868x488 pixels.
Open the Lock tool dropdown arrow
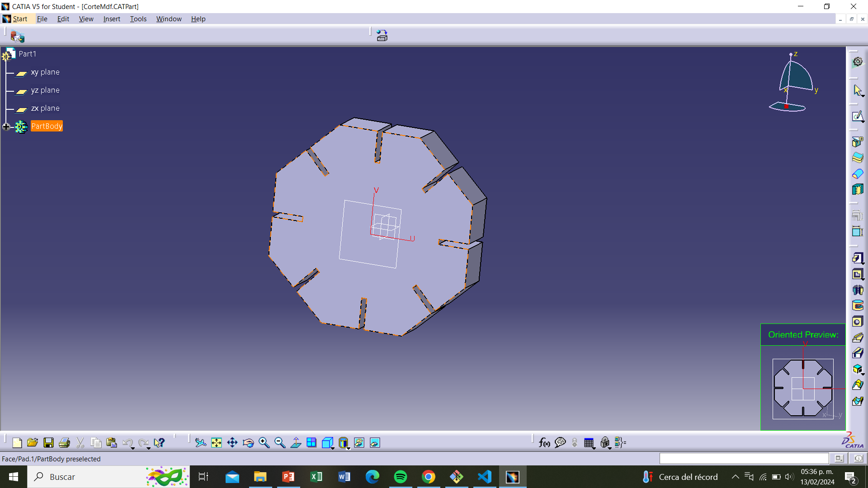(610, 448)
